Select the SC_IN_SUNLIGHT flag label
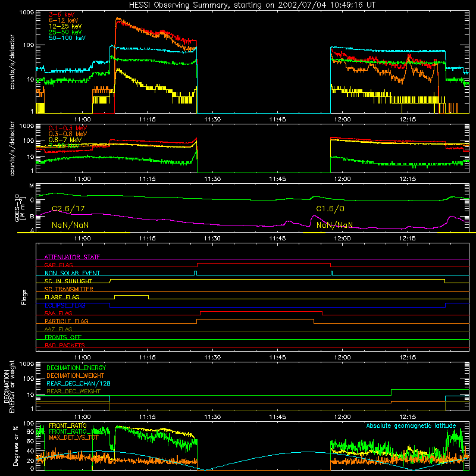Screen dimensions: 476x476 coord(68,281)
